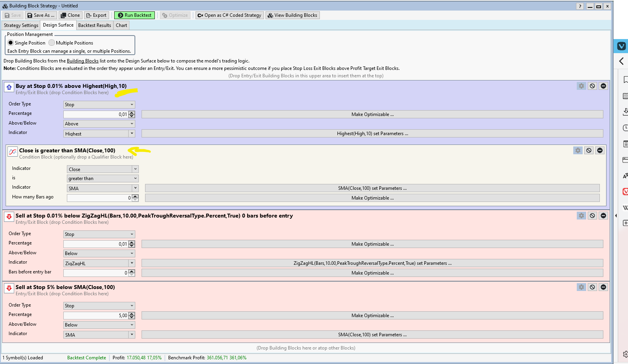Choose the Multiple Positions option
The image size is (628, 364).
pyautogui.click(x=52, y=43)
